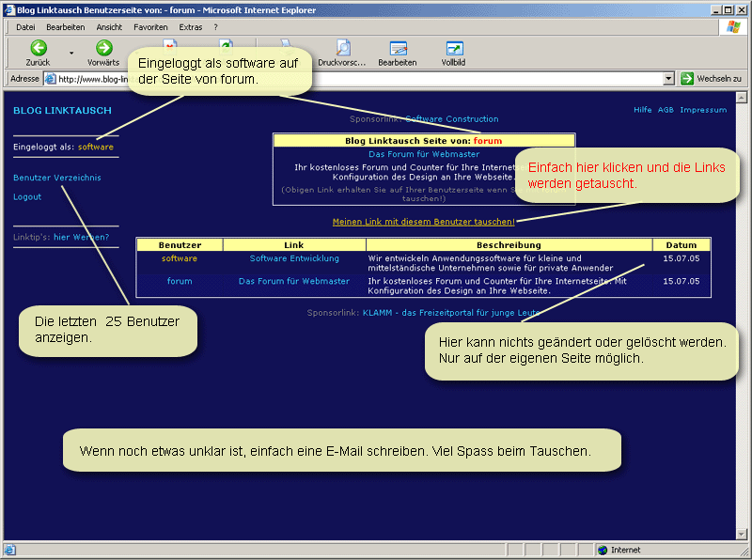Click 'Meinen Link mit diesem Benutzer tauschen!' link
752x560 pixels.
click(423, 222)
